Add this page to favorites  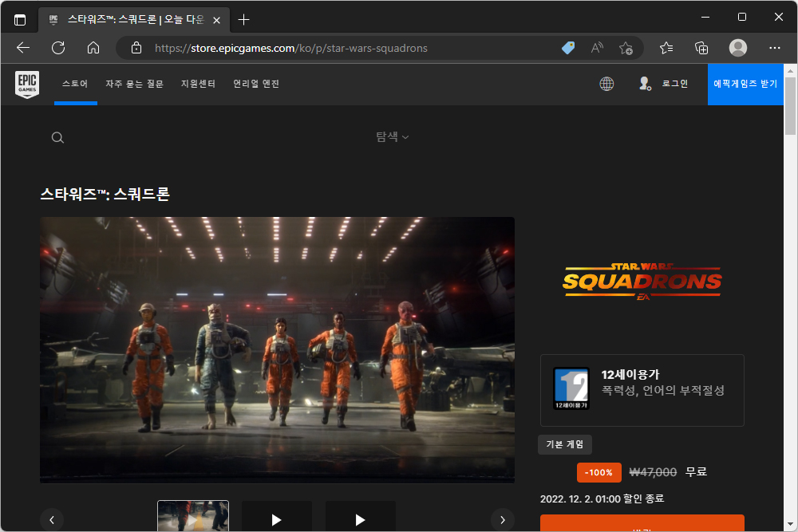626,49
